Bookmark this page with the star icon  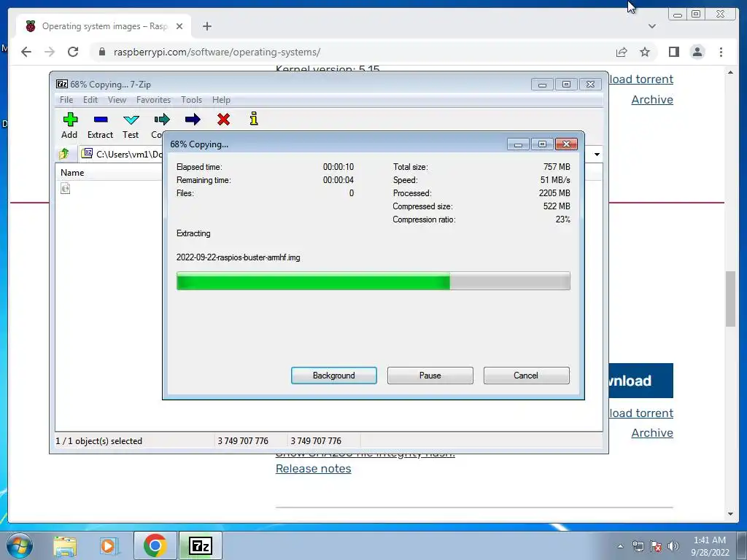(x=645, y=52)
